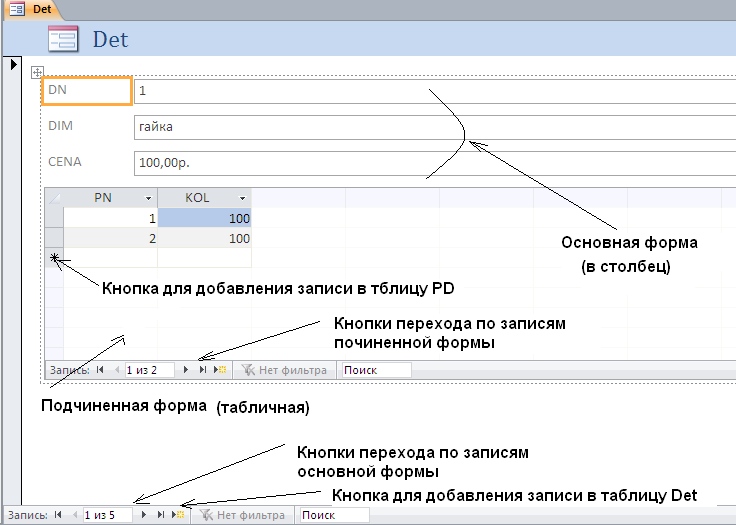Image resolution: width=736 pixels, height=525 pixels.
Task: Click the PN cell with value 1
Action: (x=110, y=218)
